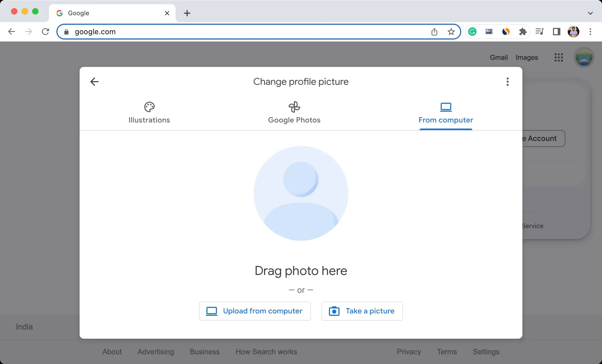Click the Take a picture camera icon

(x=334, y=311)
